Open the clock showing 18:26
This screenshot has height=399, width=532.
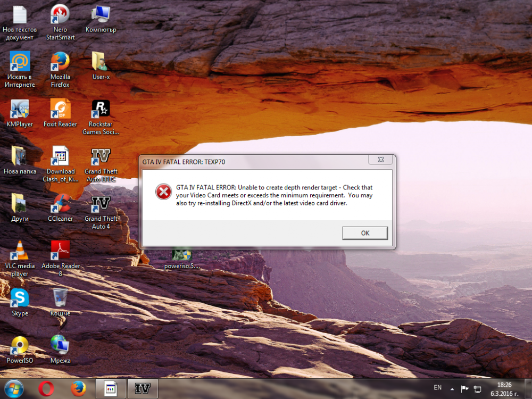[504, 389]
